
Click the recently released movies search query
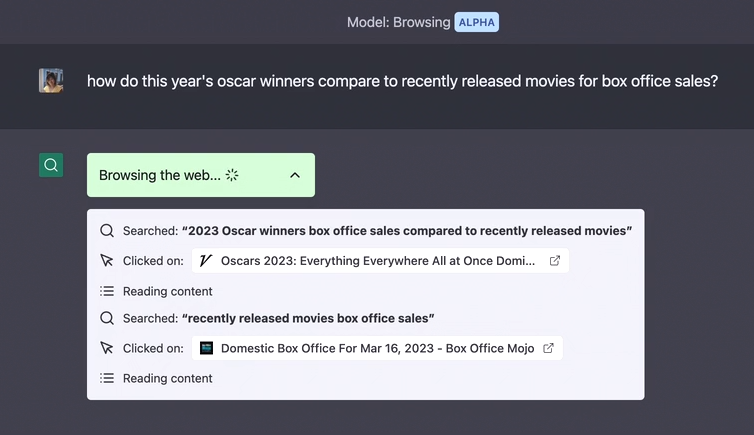point(308,318)
